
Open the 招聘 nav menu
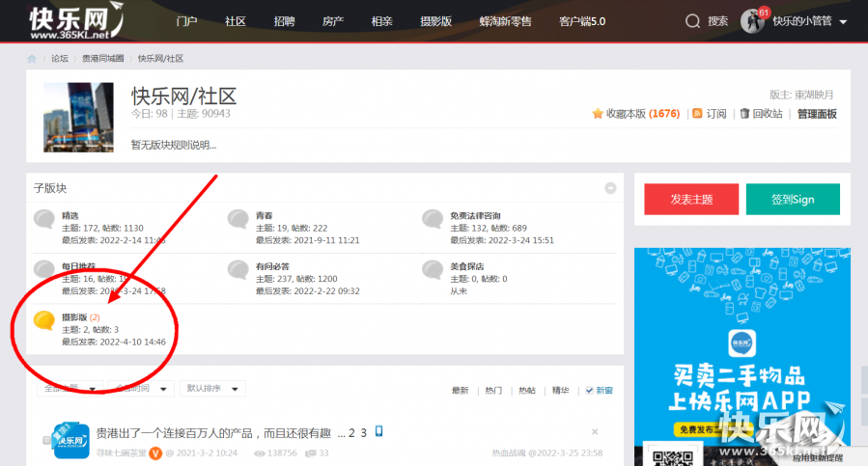pyautogui.click(x=284, y=21)
